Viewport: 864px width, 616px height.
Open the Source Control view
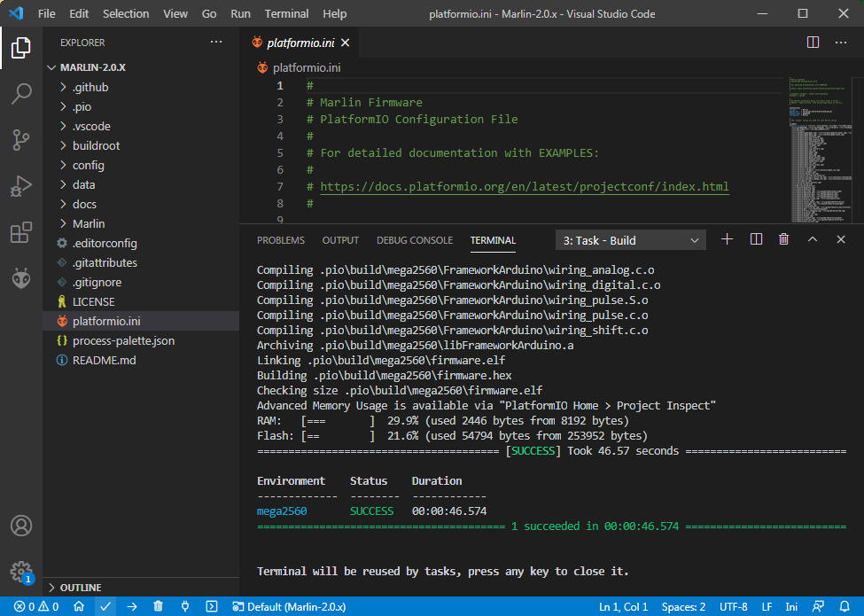pos(21,140)
